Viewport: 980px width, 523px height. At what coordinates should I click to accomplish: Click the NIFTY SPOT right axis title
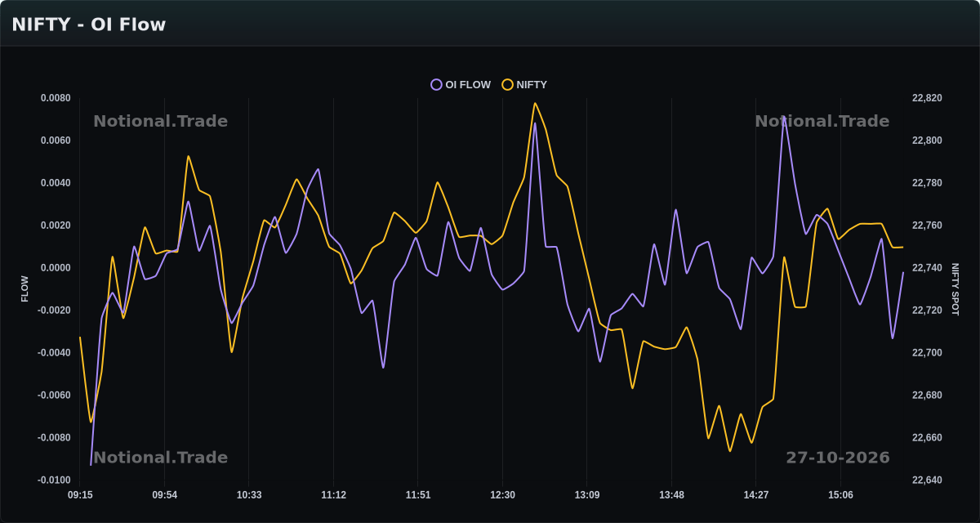click(x=955, y=289)
